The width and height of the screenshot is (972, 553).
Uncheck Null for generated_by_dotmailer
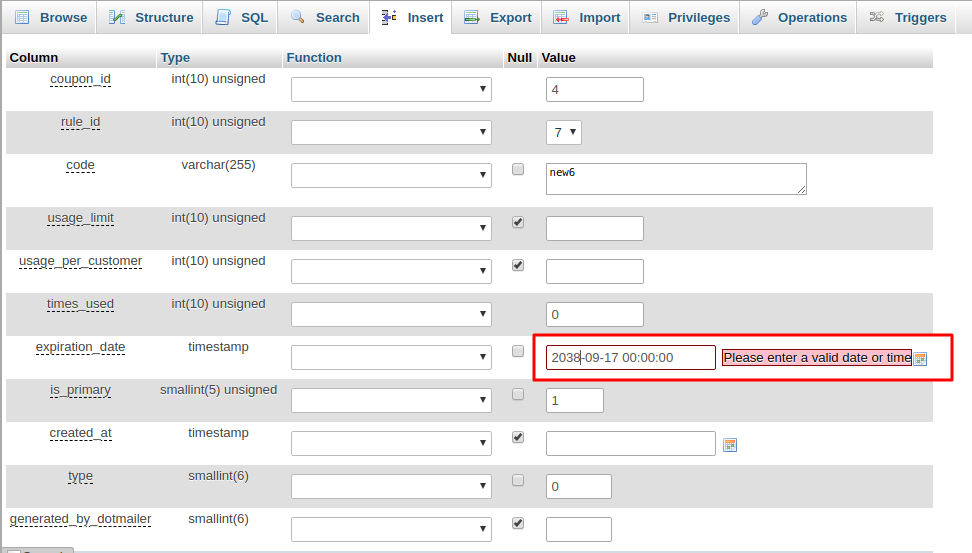pyautogui.click(x=518, y=523)
